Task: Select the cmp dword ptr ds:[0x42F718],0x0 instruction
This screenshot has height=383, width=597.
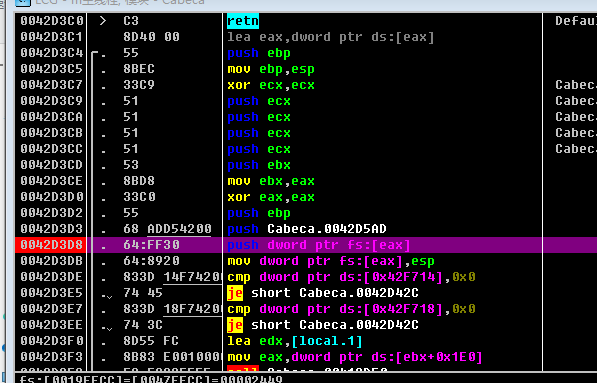Action: 351,309
